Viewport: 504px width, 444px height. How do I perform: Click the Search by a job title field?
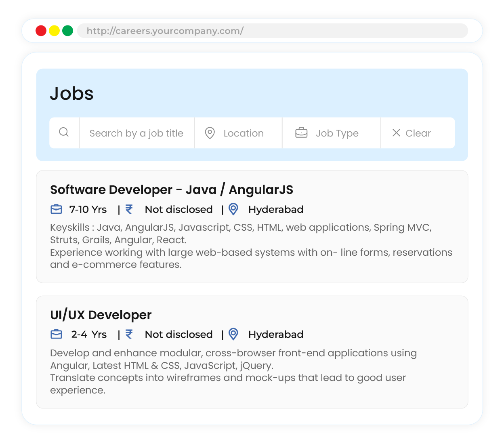click(x=137, y=133)
